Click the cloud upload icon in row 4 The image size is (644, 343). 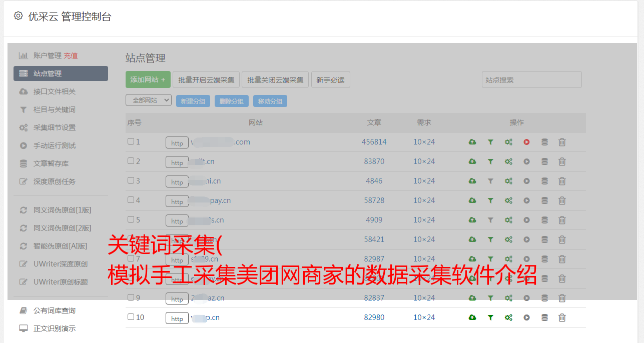point(472,200)
